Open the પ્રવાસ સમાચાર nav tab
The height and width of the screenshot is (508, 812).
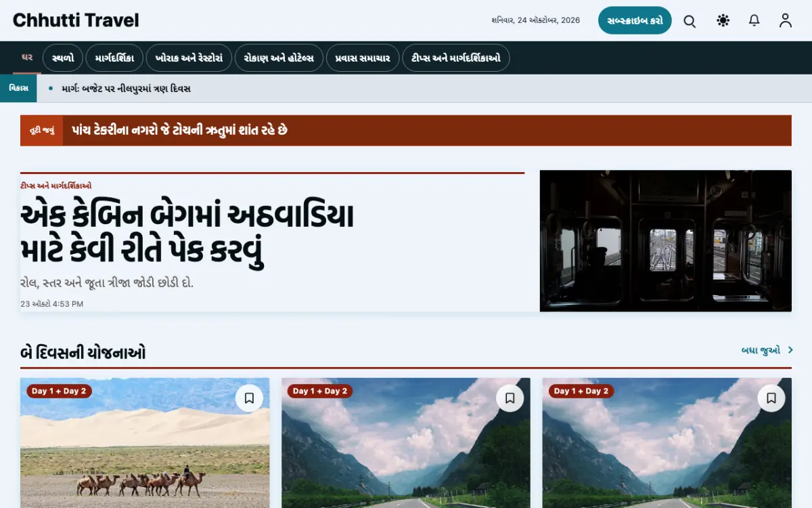pyautogui.click(x=363, y=58)
